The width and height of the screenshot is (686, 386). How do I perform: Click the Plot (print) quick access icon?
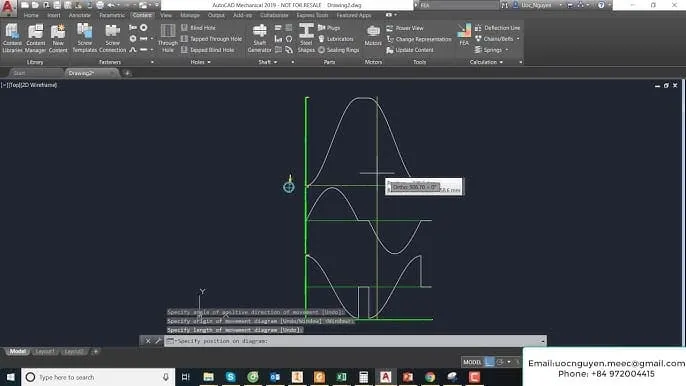tap(100, 5)
